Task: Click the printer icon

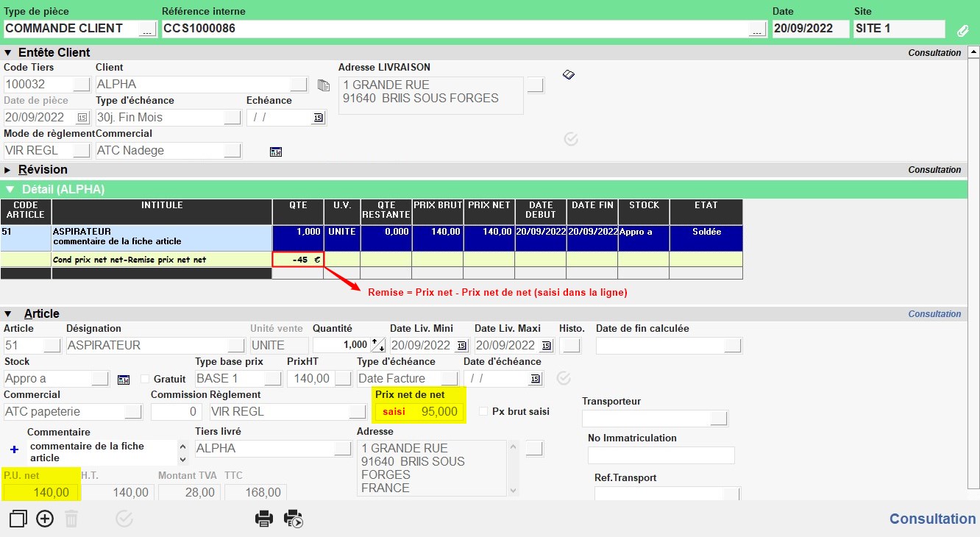Action: (263, 519)
